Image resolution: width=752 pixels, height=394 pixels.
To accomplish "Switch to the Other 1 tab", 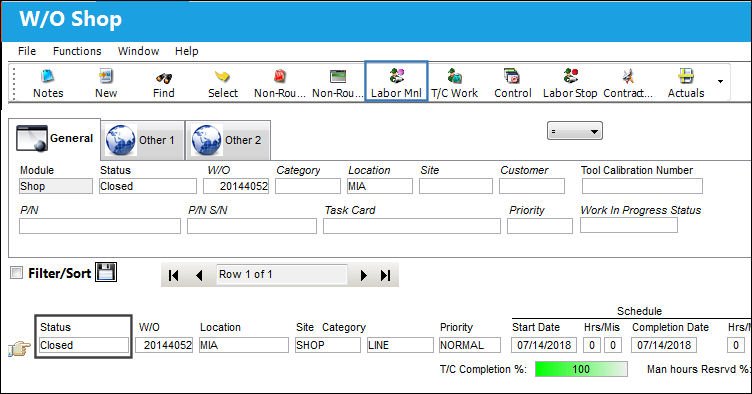I will pyautogui.click(x=142, y=140).
